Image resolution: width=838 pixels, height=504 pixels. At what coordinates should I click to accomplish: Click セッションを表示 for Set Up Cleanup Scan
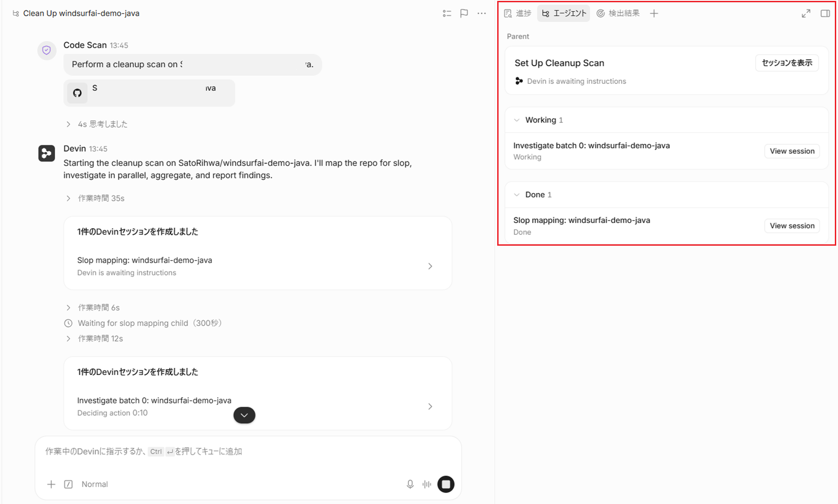[x=787, y=63]
